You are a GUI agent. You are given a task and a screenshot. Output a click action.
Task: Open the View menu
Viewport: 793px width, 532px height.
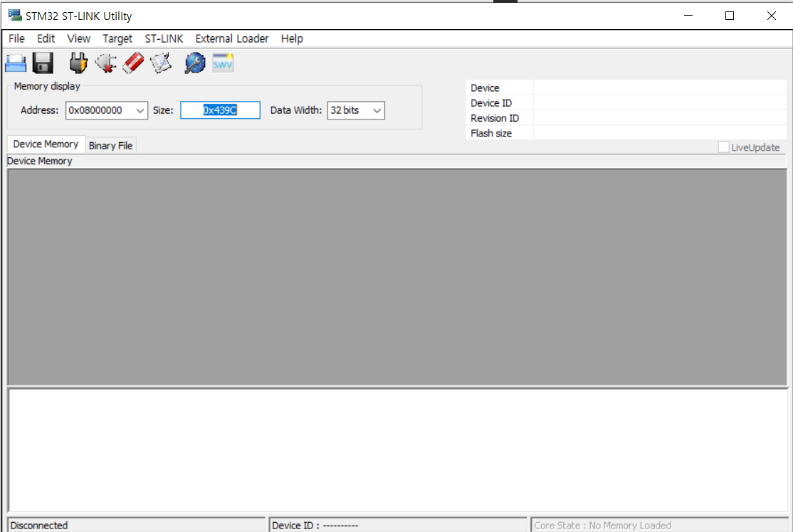(78, 39)
